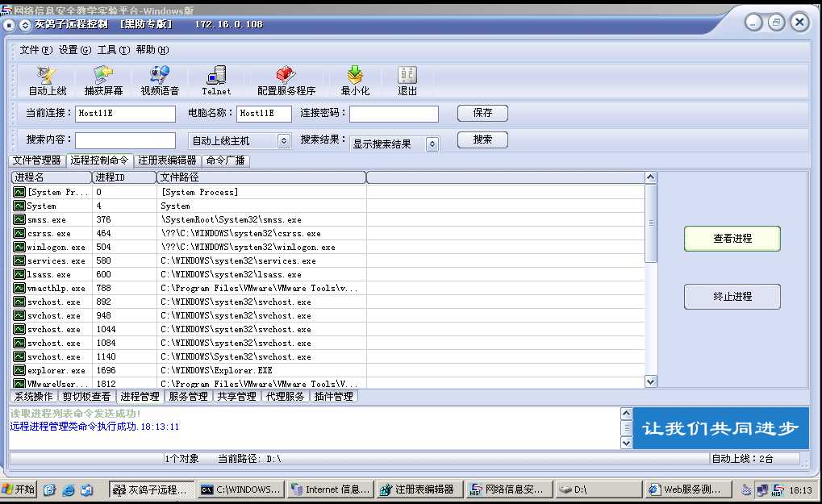Open the 插件管理 bottom tab
822x504 pixels.
[333, 397]
